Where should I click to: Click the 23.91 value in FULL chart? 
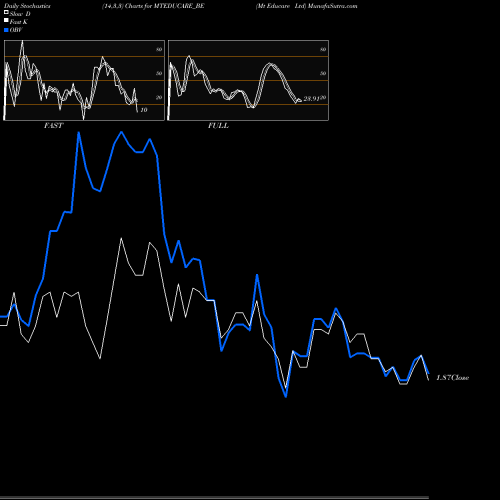pyautogui.click(x=311, y=99)
